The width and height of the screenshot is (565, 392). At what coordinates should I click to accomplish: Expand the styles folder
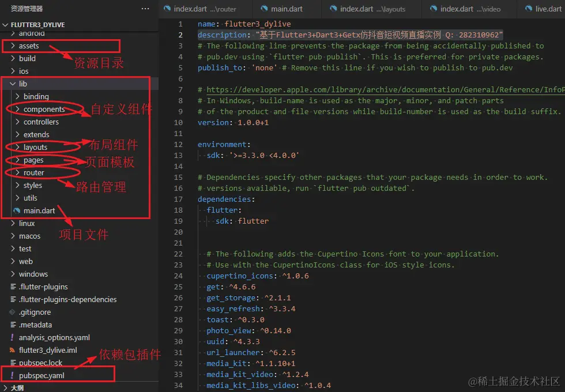click(x=18, y=185)
